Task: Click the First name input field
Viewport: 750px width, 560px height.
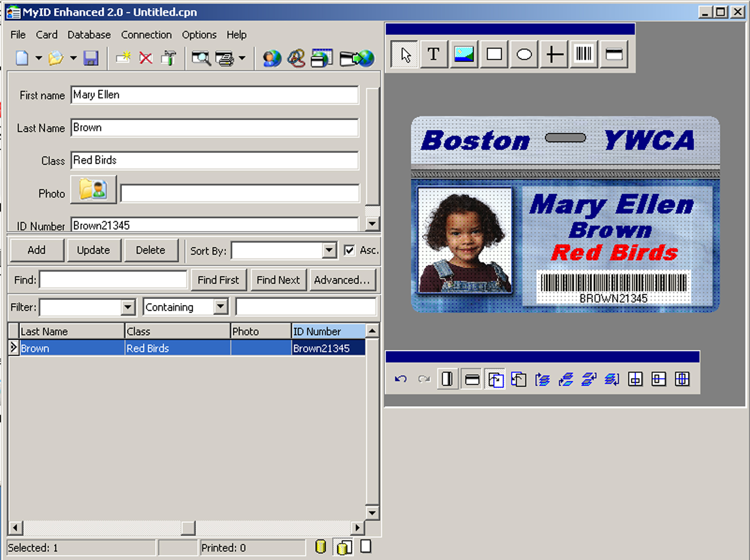Action: tap(215, 95)
